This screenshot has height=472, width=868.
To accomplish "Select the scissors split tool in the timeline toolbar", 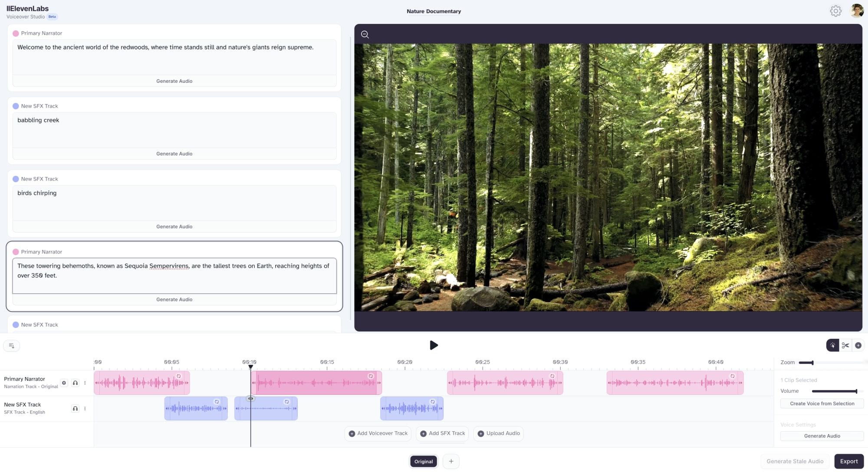I will pos(845,345).
